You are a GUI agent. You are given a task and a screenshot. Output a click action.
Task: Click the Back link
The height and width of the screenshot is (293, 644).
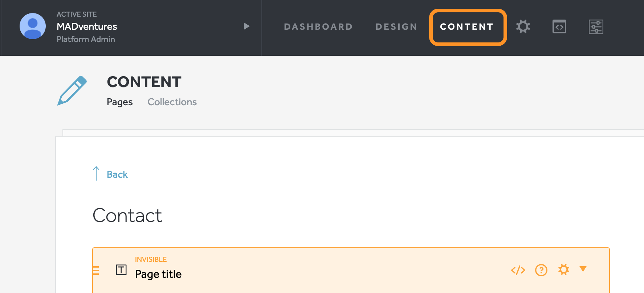(117, 174)
